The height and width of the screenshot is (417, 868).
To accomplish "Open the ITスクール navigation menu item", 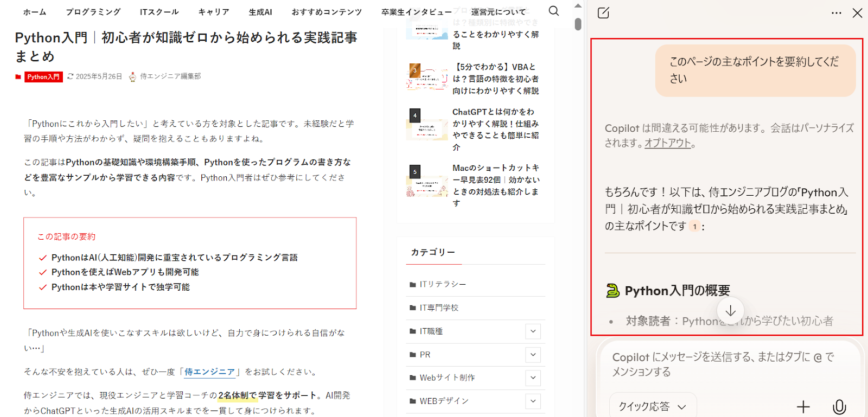I will 159,12.
